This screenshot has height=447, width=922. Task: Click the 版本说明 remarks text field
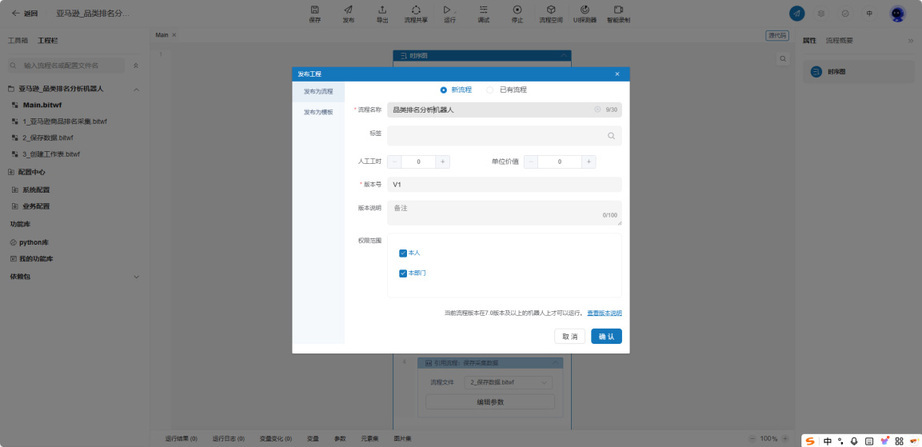504,213
